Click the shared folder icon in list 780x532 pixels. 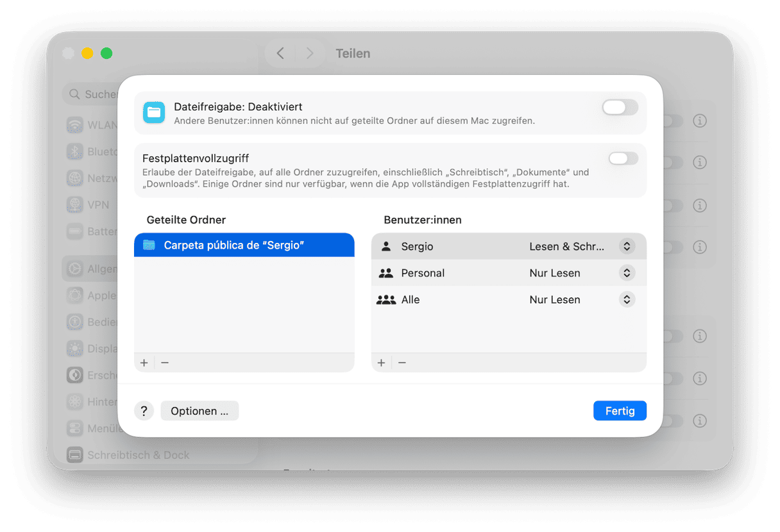[149, 245]
